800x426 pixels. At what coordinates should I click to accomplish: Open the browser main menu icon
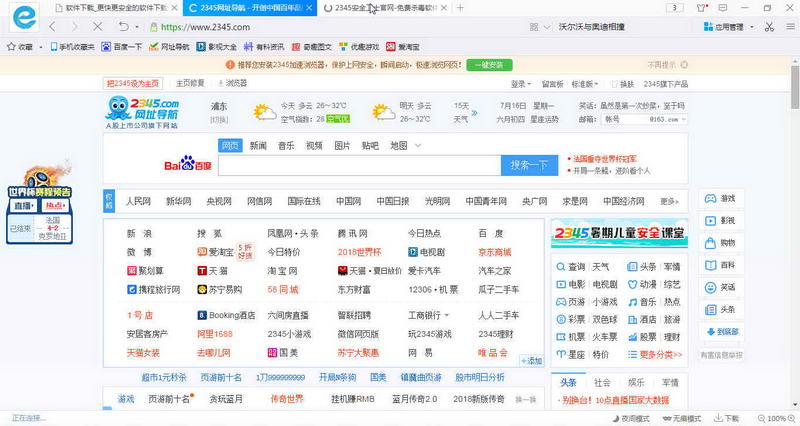pos(790,27)
